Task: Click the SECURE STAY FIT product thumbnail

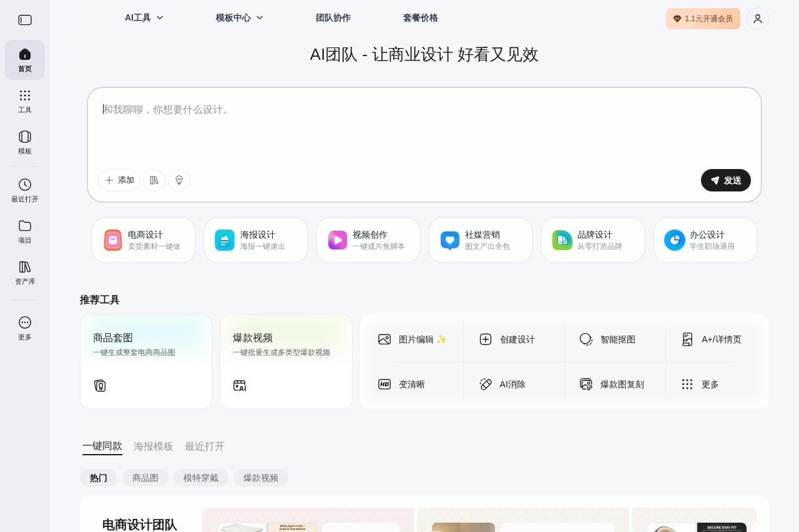Action: tap(722, 527)
